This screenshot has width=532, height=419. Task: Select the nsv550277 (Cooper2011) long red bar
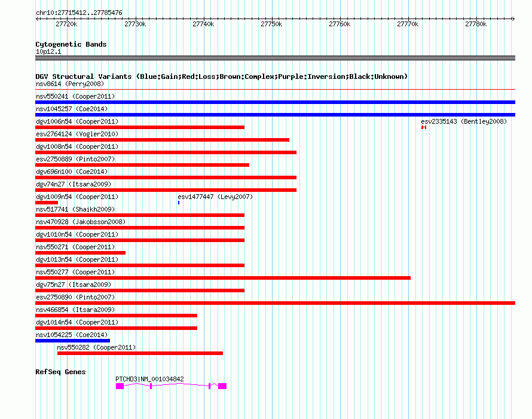[x=223, y=278]
